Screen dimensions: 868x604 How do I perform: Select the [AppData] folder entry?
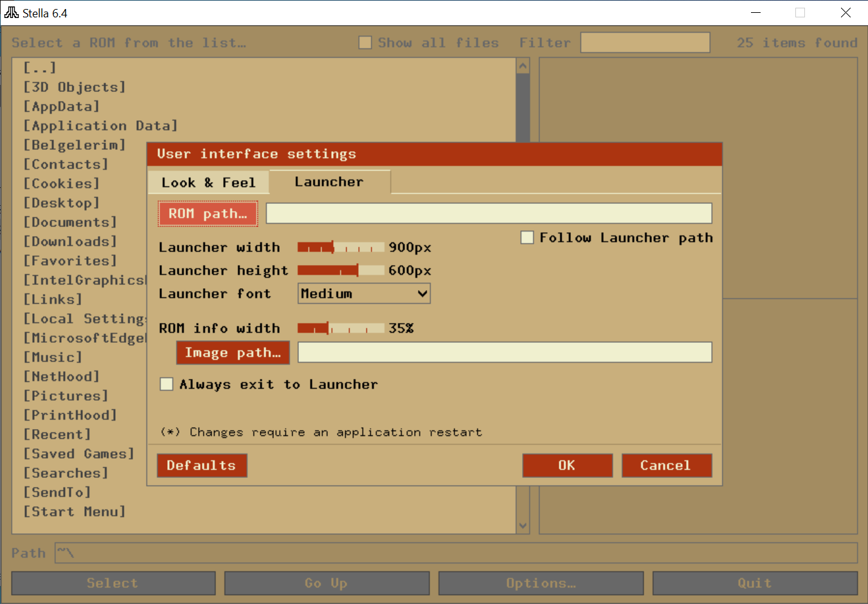62,106
